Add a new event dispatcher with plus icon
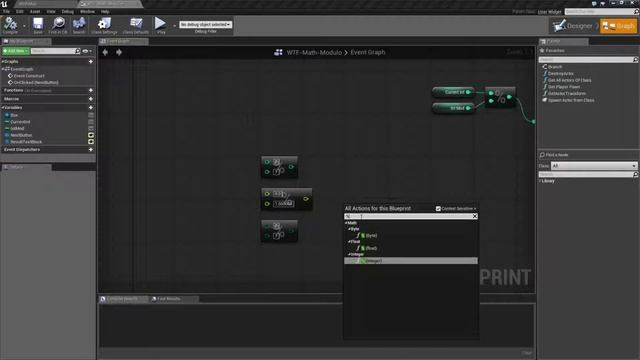Image resolution: width=640 pixels, height=360 pixels. point(91,150)
